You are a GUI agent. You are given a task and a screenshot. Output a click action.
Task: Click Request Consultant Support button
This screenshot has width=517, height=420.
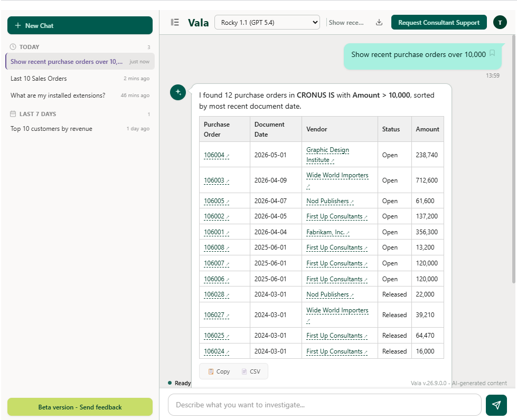click(439, 22)
